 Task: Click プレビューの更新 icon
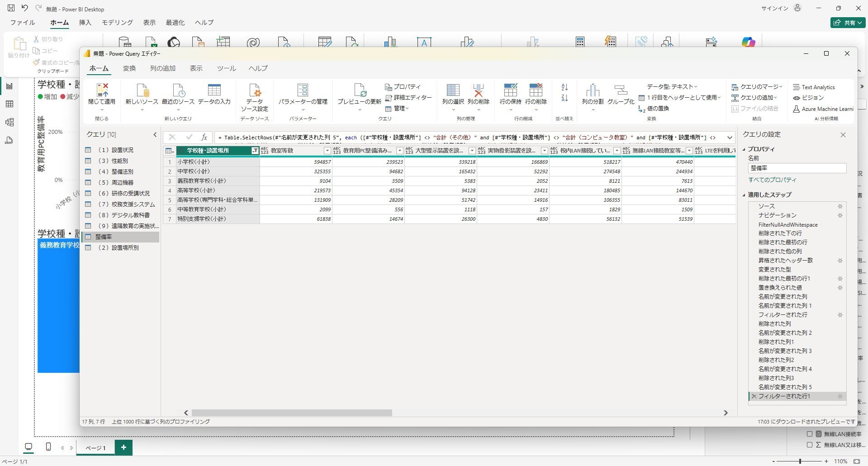360,90
